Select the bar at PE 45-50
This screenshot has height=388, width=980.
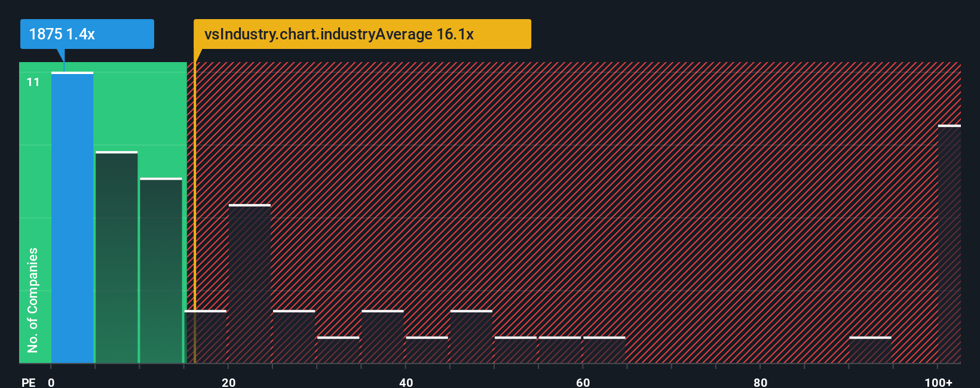coord(471,337)
